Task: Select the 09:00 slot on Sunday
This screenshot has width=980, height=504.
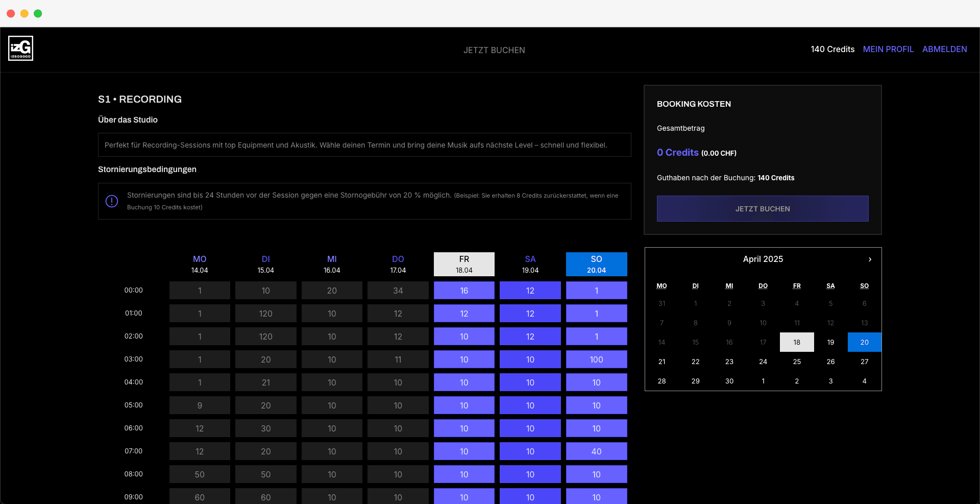Action: pos(596,496)
